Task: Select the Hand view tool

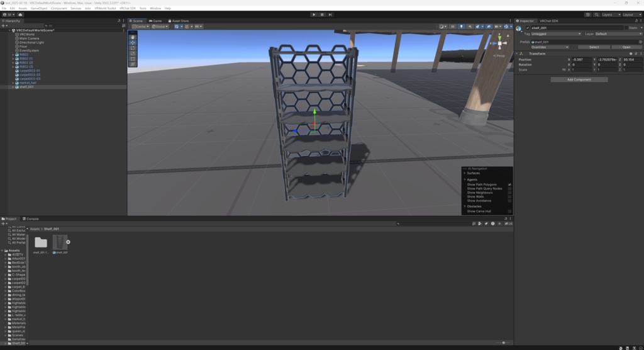Action: (133, 37)
